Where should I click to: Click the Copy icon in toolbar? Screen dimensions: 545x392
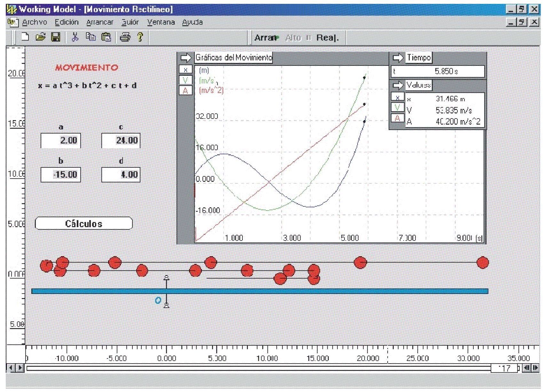click(91, 37)
